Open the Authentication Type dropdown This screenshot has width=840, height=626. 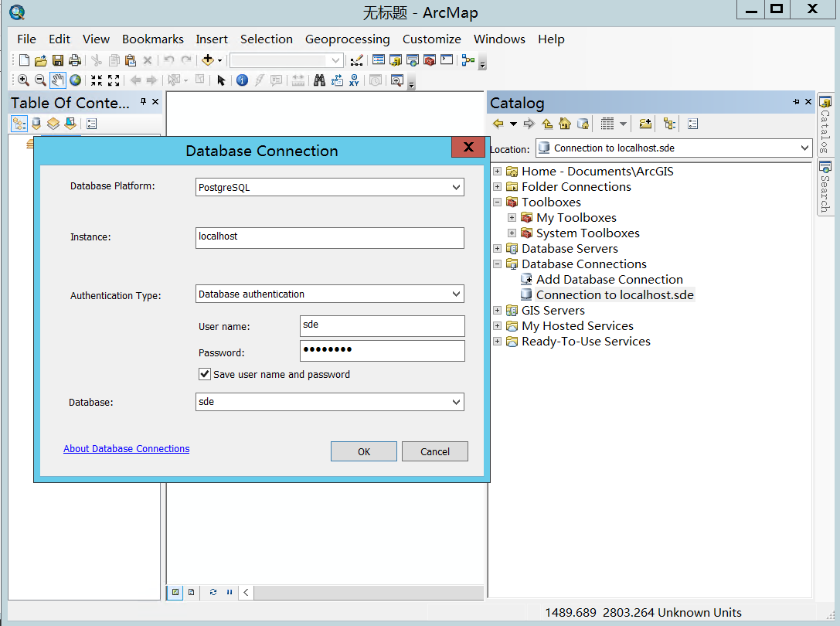[x=456, y=294]
